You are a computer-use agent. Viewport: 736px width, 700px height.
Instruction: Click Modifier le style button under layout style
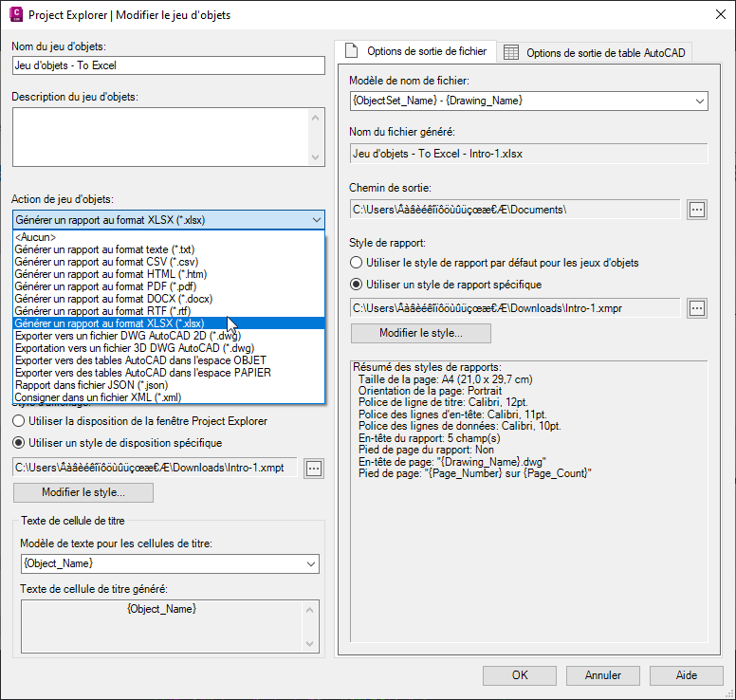(83, 492)
